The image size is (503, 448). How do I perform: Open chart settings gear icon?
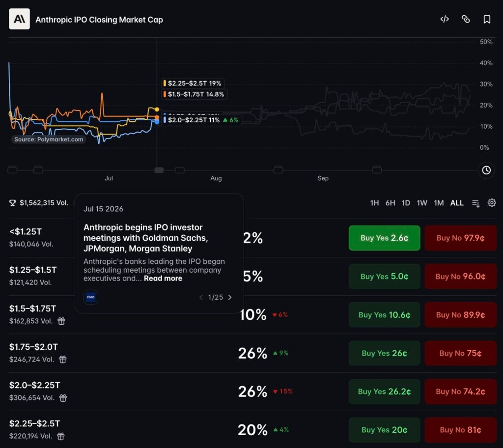[x=491, y=203]
